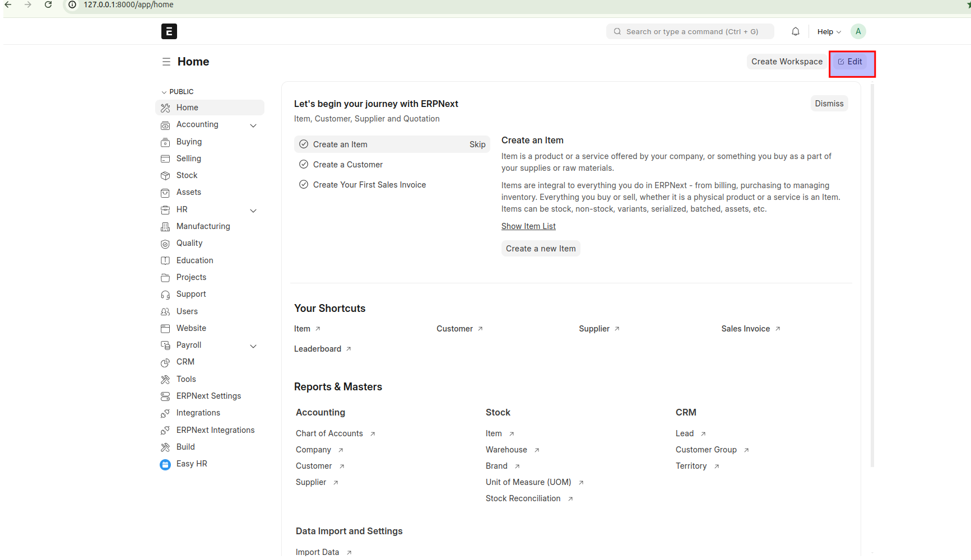The image size is (971, 560).
Task: Open the Help dropdown menu
Action: point(829,32)
